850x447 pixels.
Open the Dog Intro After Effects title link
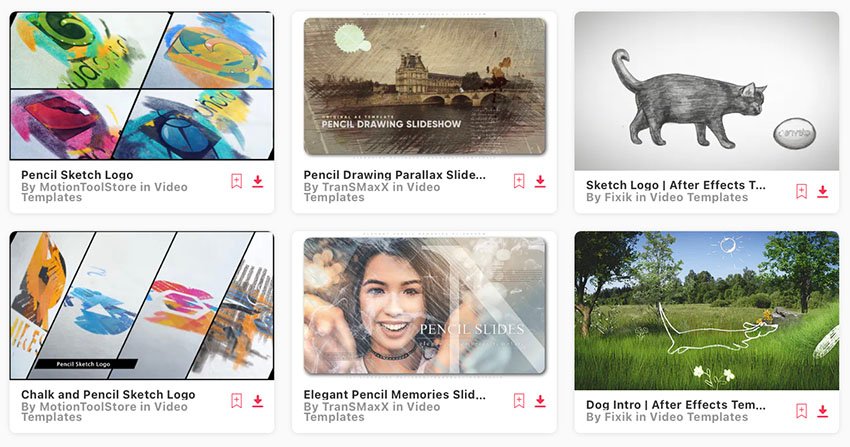pyautogui.click(x=675, y=405)
